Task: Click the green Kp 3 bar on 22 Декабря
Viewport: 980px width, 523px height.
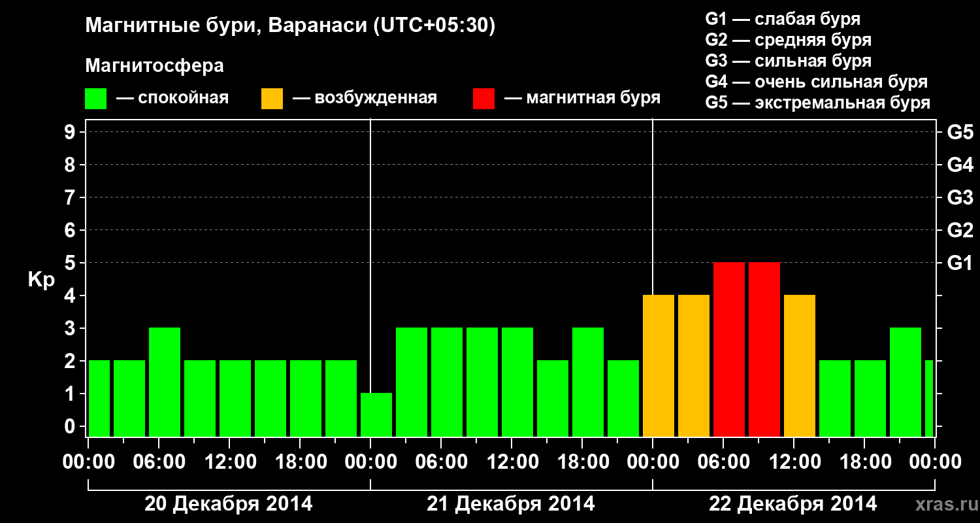Action: coord(906,382)
